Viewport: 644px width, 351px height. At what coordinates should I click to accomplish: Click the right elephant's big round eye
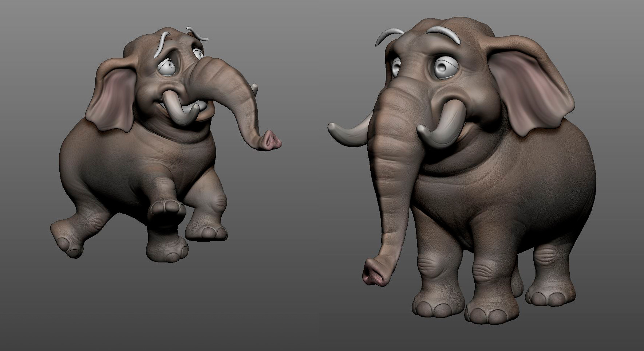coord(445,68)
